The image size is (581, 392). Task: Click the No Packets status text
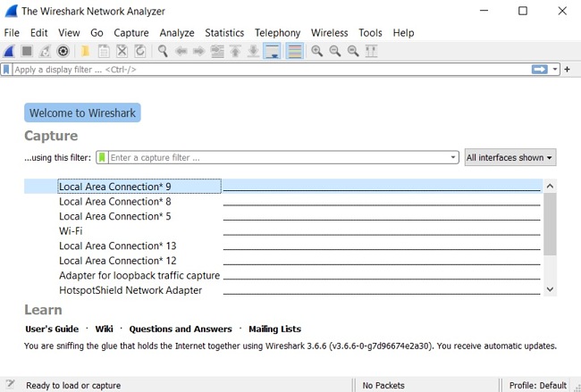pos(383,386)
